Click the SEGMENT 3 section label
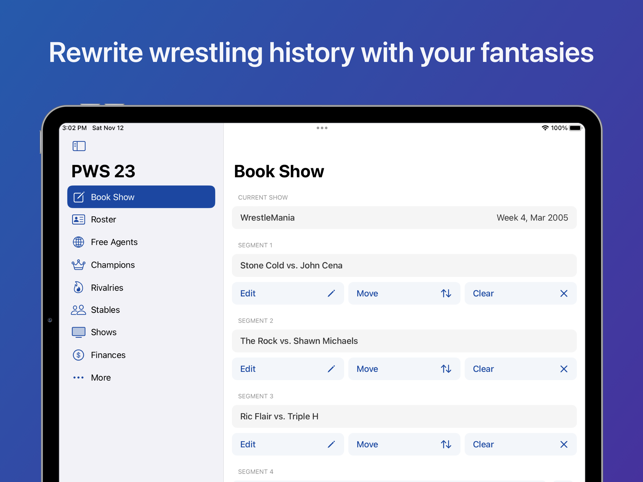 click(x=255, y=396)
